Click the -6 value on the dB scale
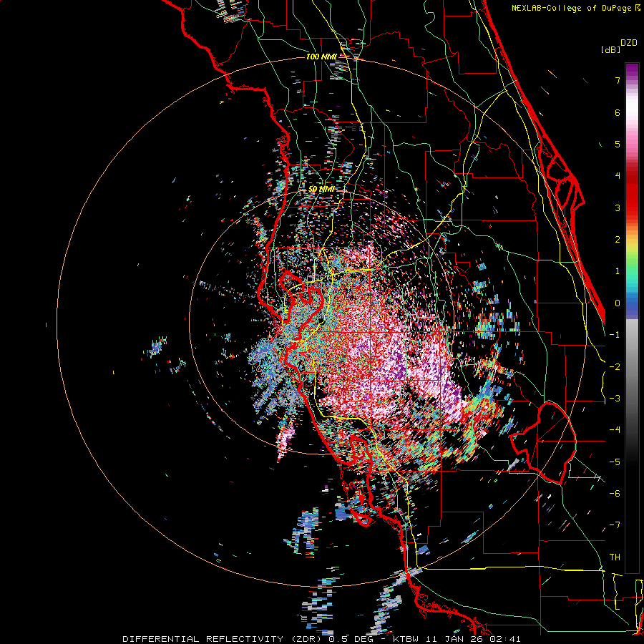 point(615,494)
